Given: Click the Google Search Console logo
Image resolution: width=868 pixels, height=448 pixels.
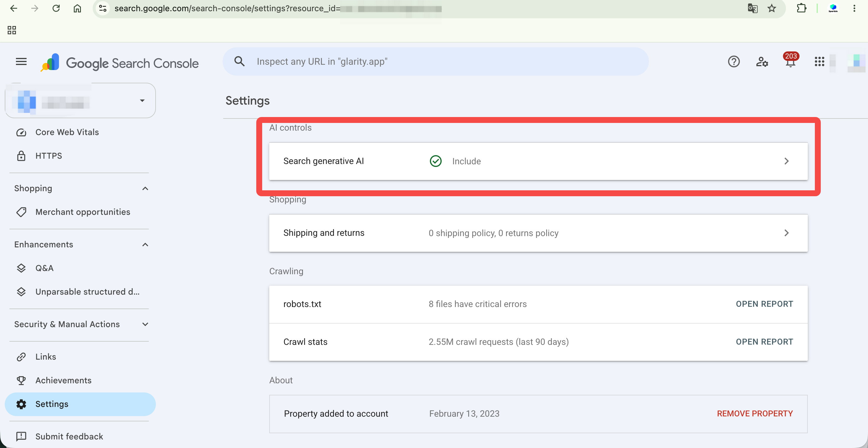Looking at the screenshot, I should (120, 63).
